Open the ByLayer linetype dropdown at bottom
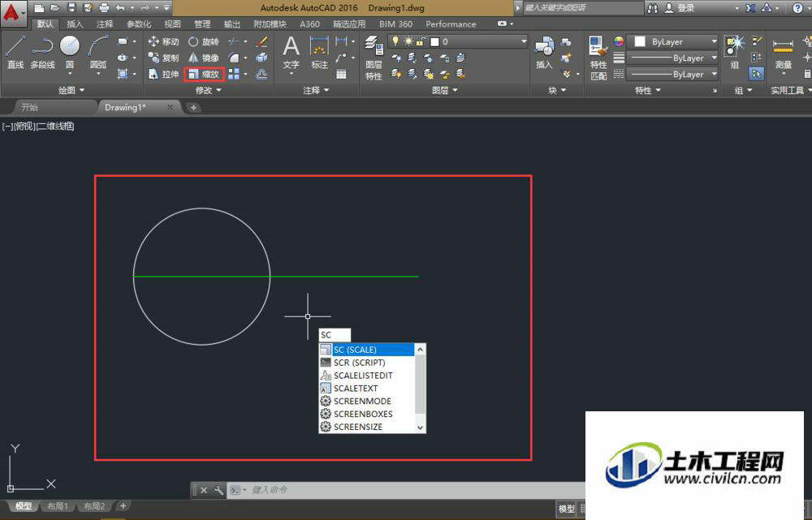The image size is (812, 520). click(714, 74)
